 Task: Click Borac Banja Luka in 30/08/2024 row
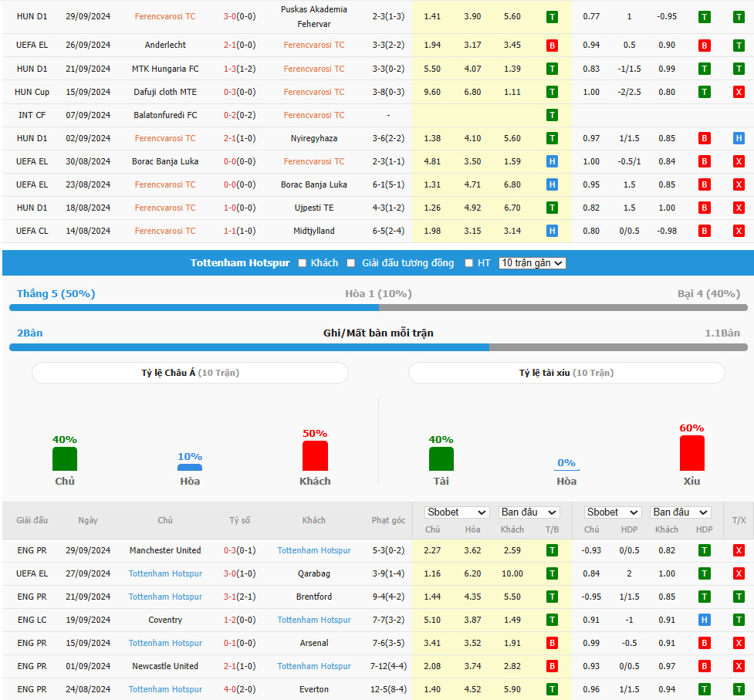pos(165,161)
